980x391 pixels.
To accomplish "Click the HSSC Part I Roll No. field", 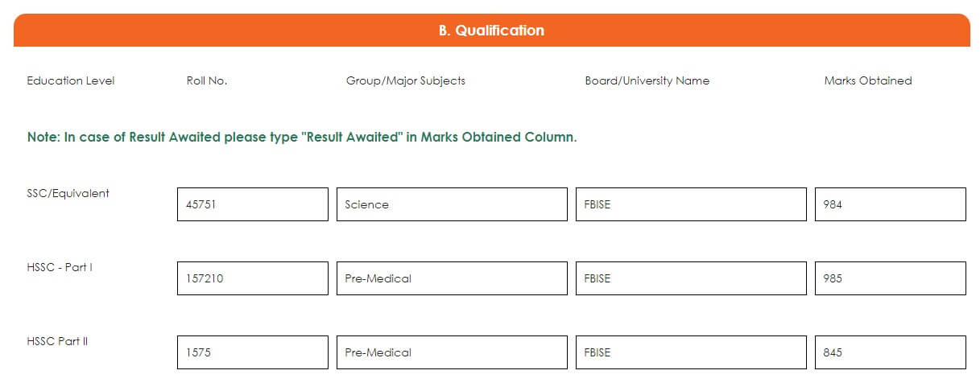I will pyautogui.click(x=252, y=278).
